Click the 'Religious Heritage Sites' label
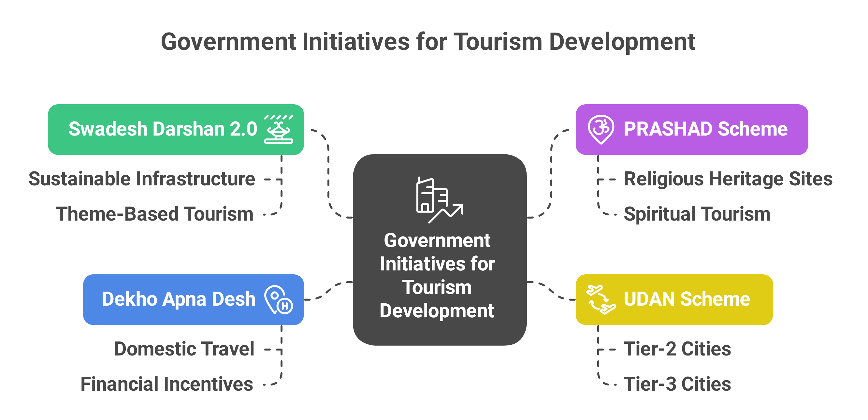 [728, 179]
